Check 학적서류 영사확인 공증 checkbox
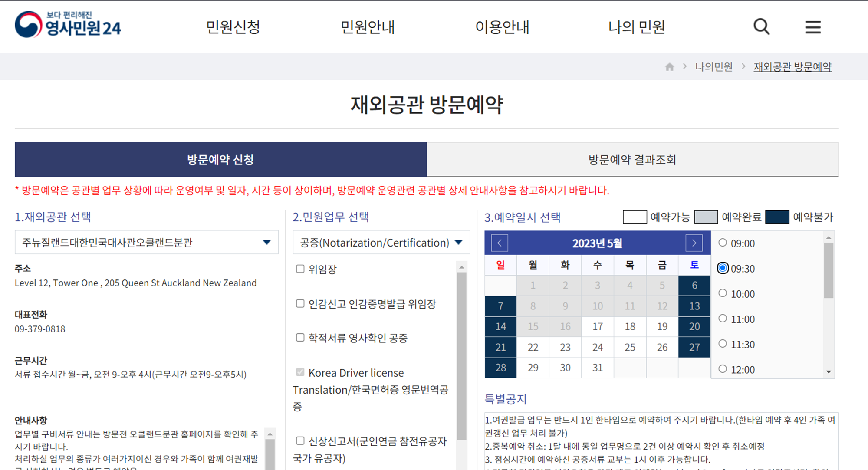This screenshot has width=868, height=470. point(300,337)
